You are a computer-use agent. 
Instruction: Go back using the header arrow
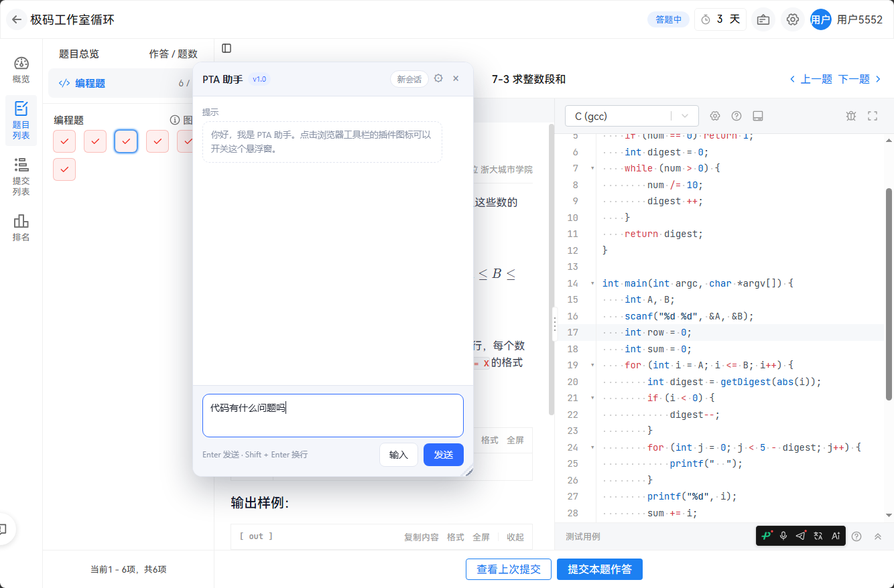pyautogui.click(x=17, y=19)
